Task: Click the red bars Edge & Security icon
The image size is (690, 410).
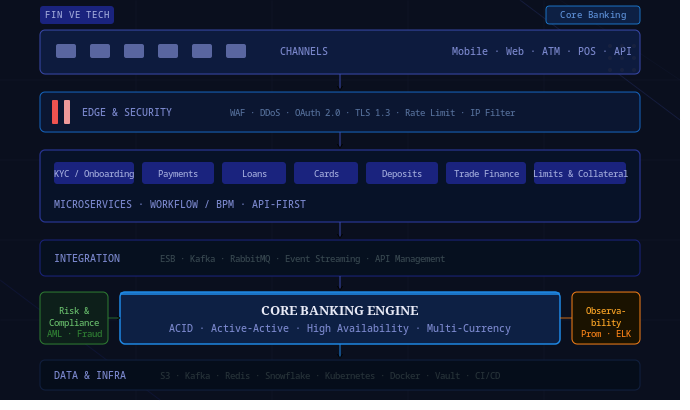Action: (x=61, y=112)
